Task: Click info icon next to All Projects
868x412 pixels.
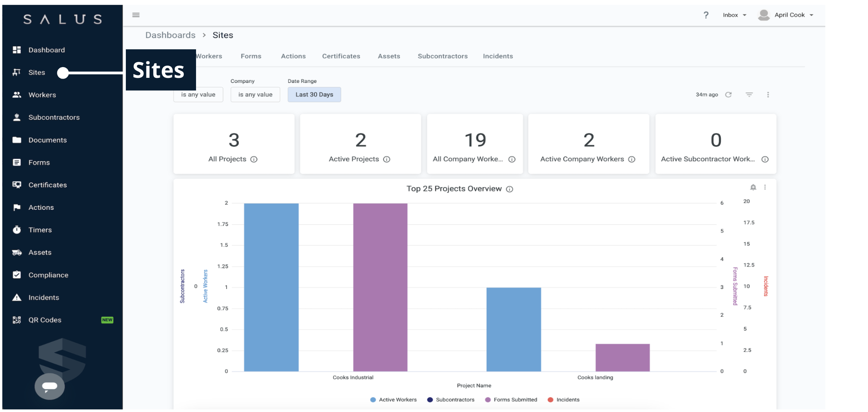Action: (254, 159)
